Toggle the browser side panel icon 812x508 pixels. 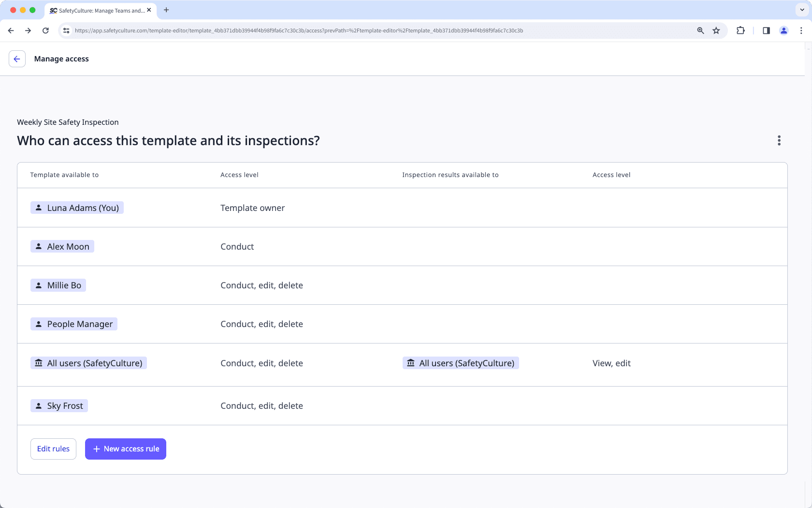point(766,30)
